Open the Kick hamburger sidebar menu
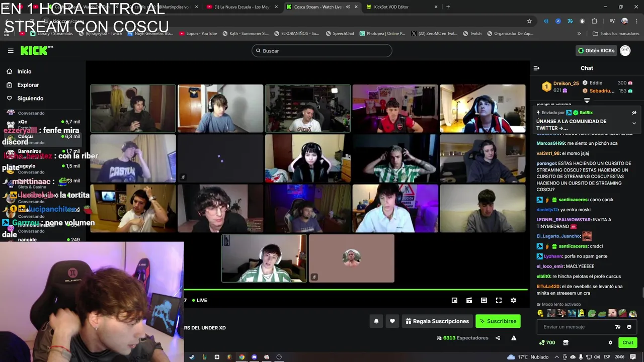 click(11, 51)
